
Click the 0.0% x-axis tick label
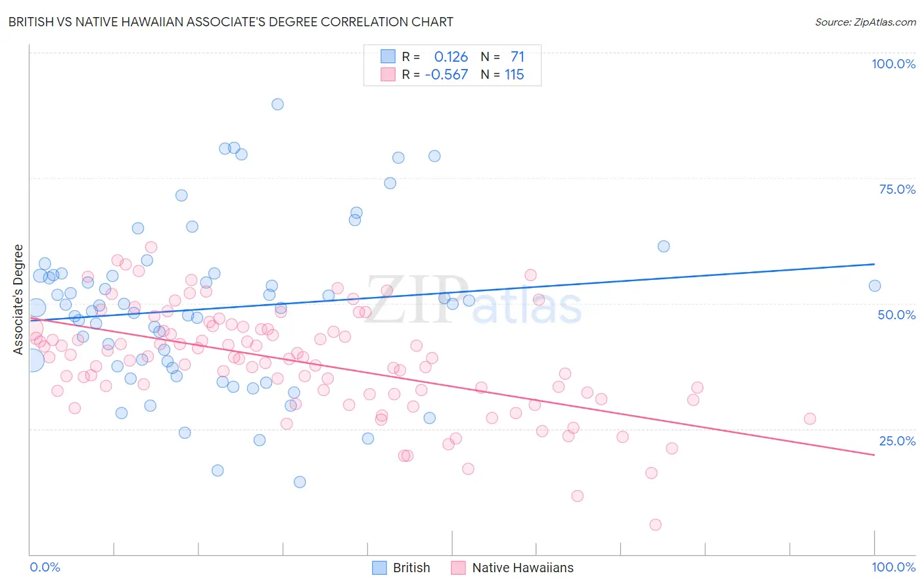pos(45,567)
